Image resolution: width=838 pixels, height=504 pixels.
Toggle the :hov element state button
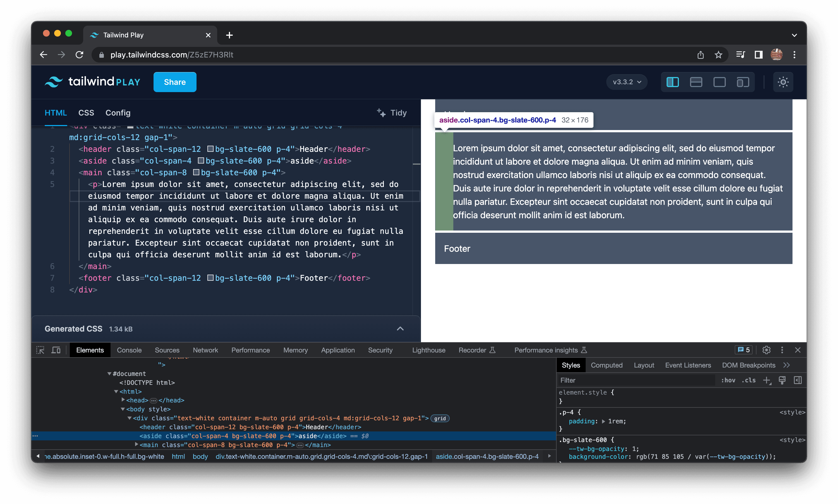[x=728, y=380]
